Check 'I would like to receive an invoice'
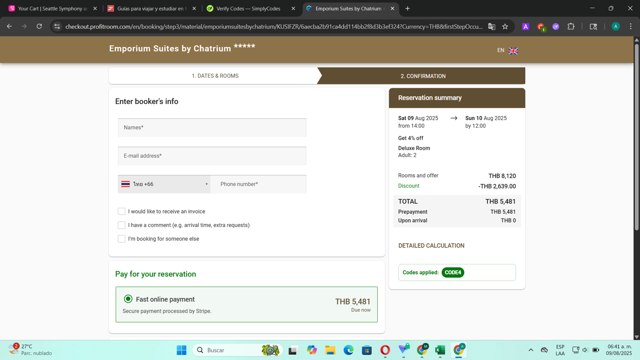The height and width of the screenshot is (360, 640). [121, 211]
